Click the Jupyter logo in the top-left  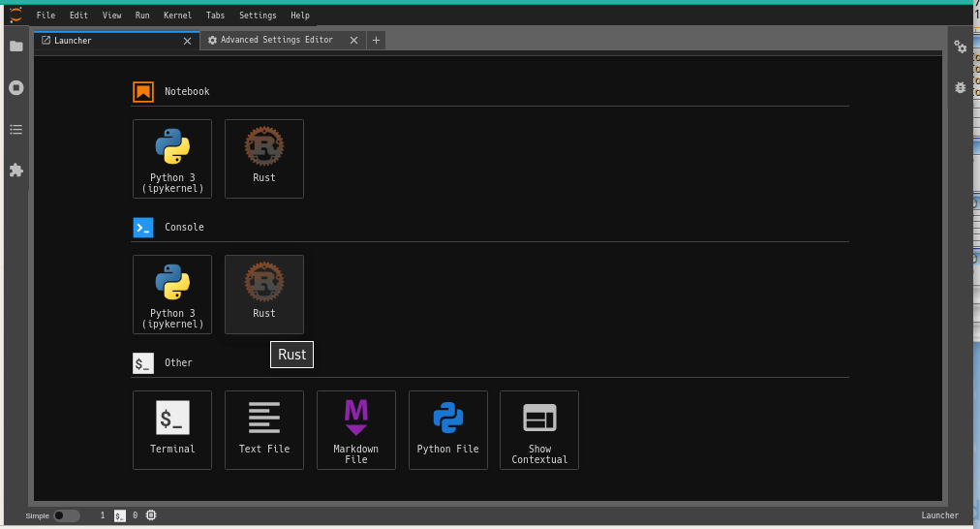coord(15,15)
